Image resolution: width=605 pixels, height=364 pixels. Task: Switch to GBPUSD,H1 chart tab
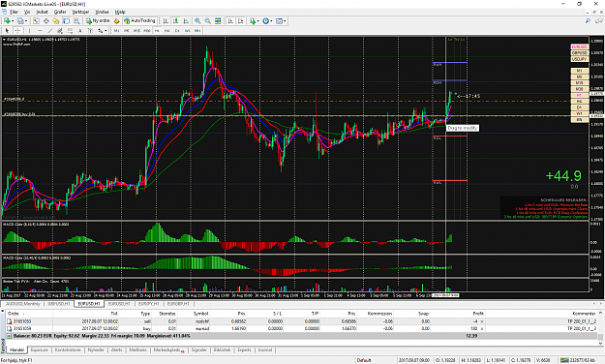click(x=59, y=304)
